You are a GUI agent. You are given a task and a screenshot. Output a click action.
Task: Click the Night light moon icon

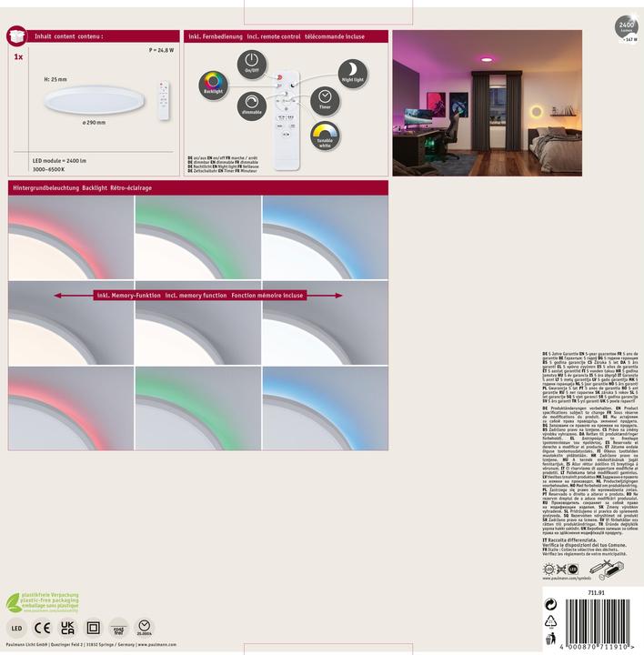pyautogui.click(x=353, y=74)
